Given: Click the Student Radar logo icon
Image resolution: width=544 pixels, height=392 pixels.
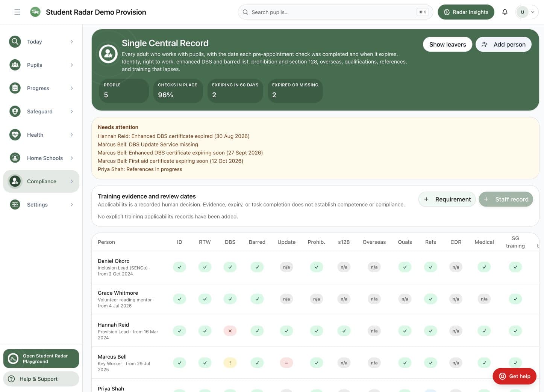Looking at the screenshot, I should 35,12.
